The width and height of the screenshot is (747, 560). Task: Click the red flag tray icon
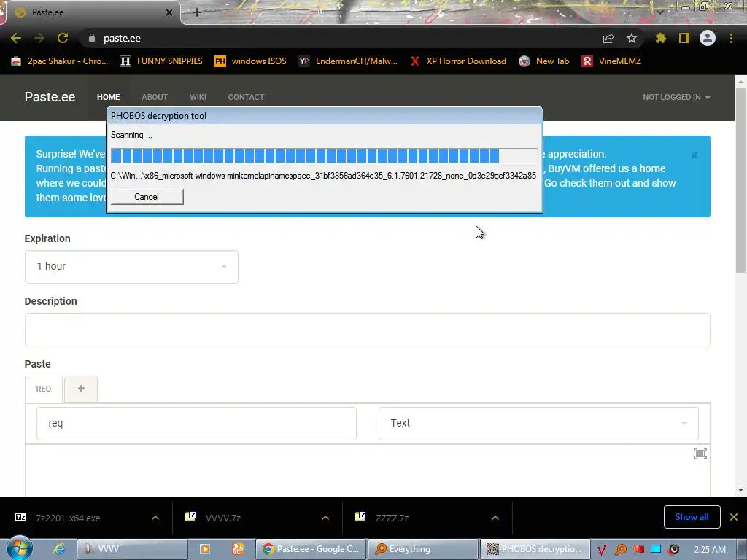[x=638, y=550]
